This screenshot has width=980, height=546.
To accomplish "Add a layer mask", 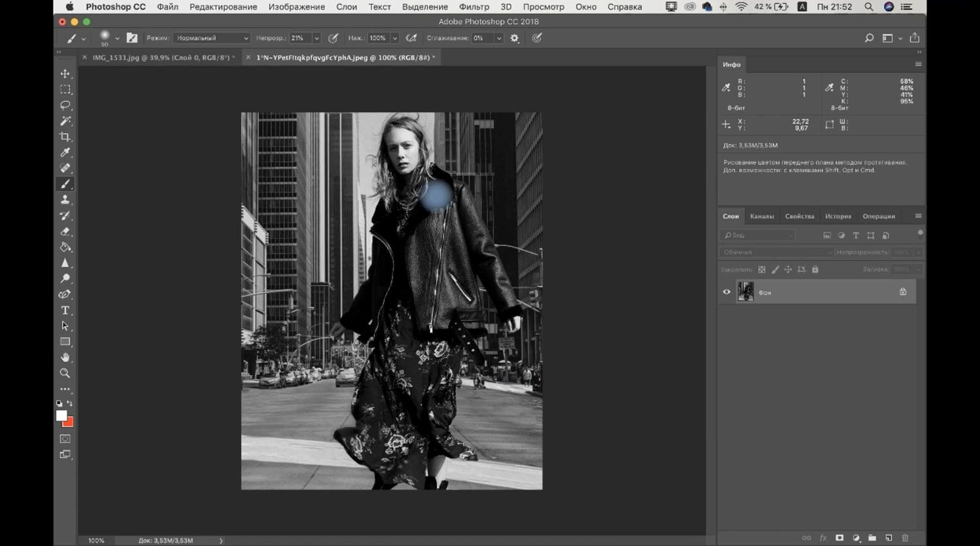I will (x=840, y=538).
